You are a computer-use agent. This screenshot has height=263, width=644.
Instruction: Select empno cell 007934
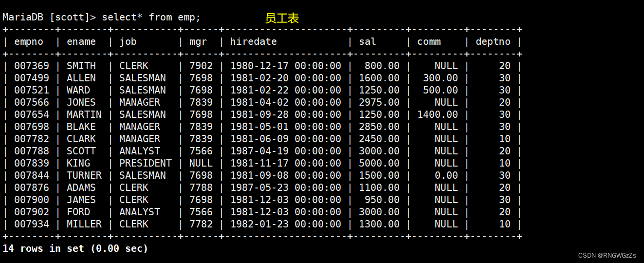pos(32,224)
